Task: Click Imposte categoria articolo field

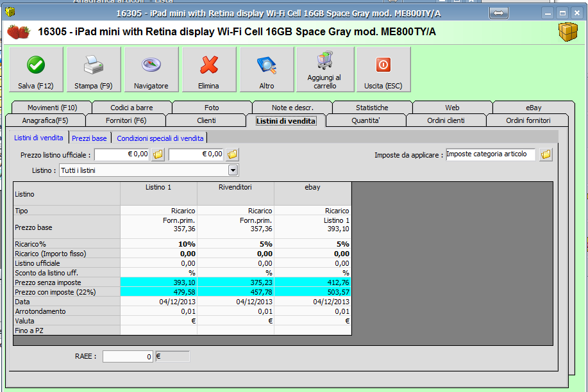Action: [491, 154]
